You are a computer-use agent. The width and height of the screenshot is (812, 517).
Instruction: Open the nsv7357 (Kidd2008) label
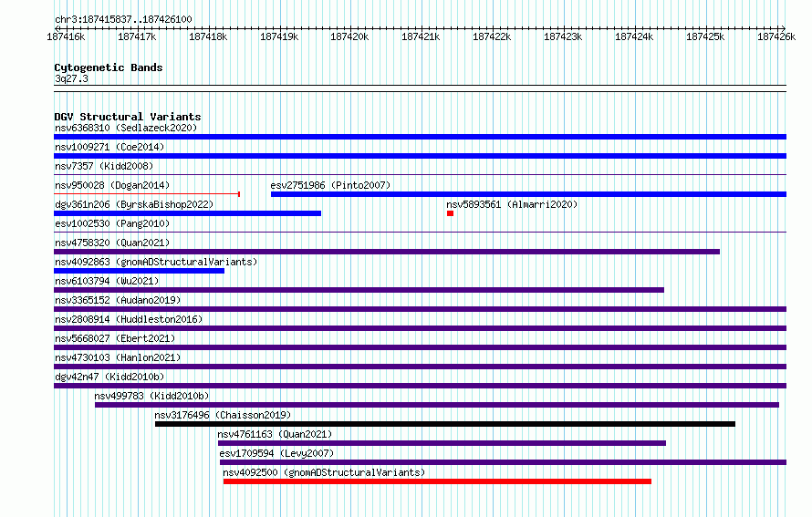click(104, 166)
